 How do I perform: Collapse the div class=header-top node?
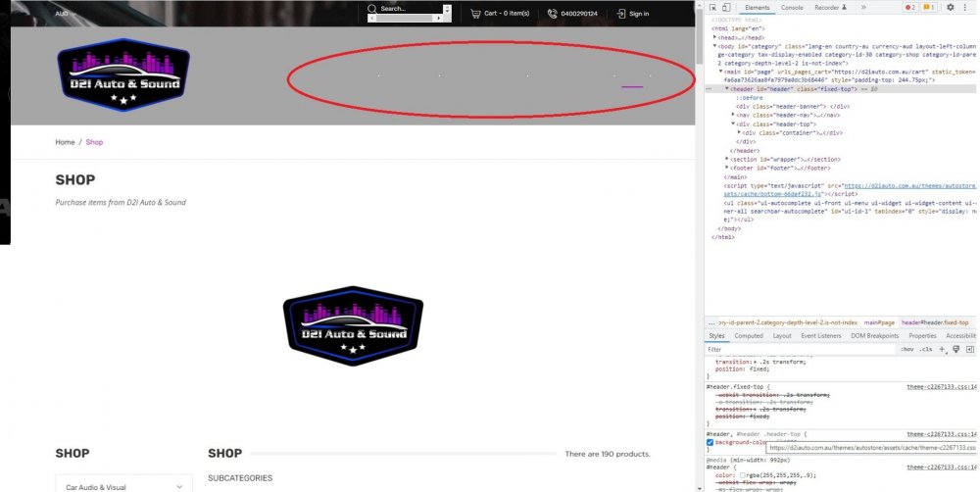[733, 123]
